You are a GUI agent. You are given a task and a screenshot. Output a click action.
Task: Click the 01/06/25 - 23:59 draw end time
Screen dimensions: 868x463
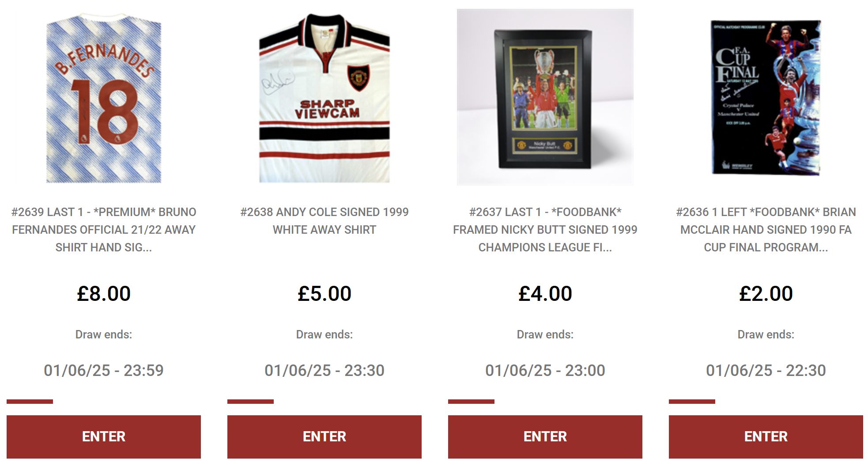pyautogui.click(x=104, y=370)
